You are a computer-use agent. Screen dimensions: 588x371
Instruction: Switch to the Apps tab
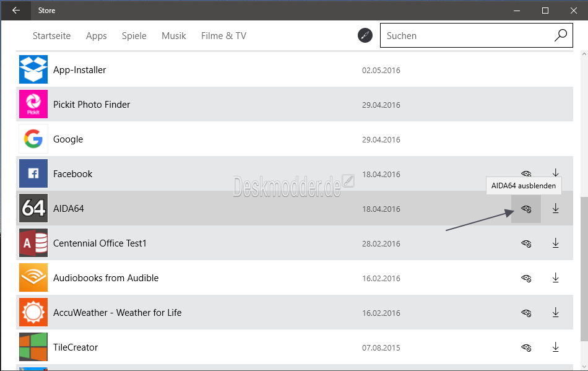[x=97, y=36]
